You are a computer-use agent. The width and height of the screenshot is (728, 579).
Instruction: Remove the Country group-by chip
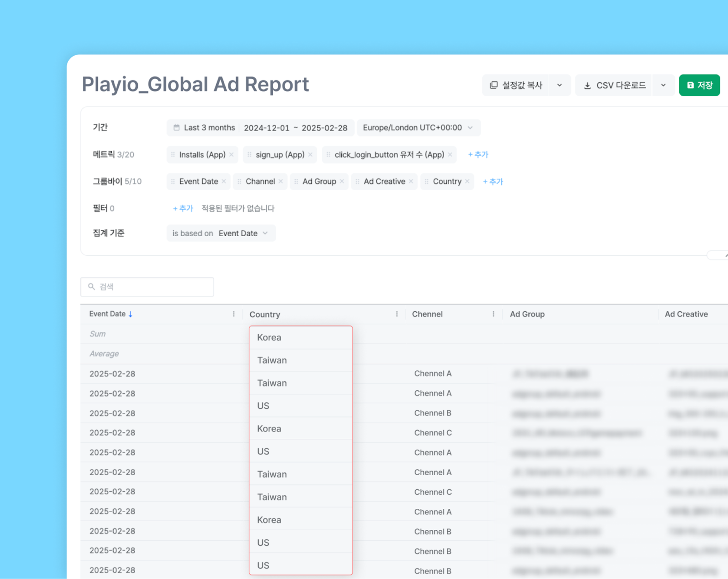(x=467, y=182)
